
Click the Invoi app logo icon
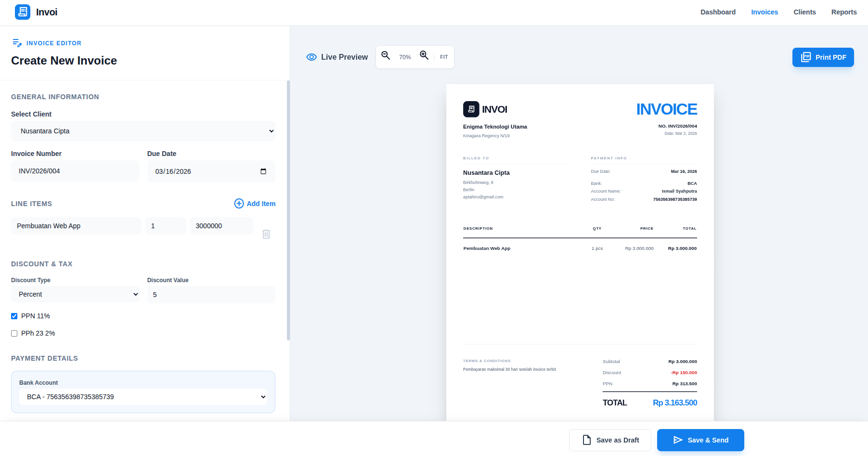point(22,12)
